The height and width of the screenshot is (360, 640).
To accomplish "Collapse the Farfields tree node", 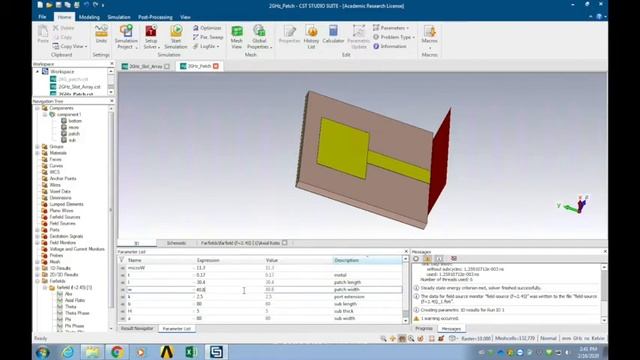I will click(x=38, y=281).
